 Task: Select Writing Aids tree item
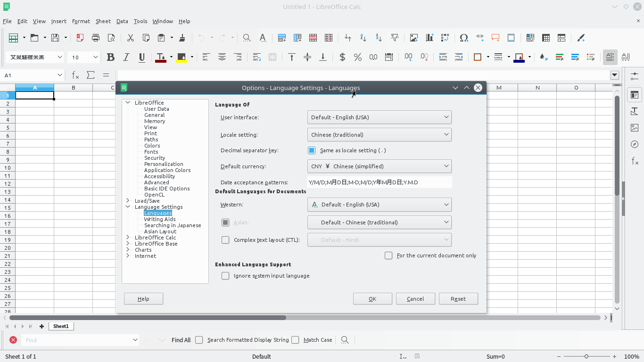[x=160, y=219]
